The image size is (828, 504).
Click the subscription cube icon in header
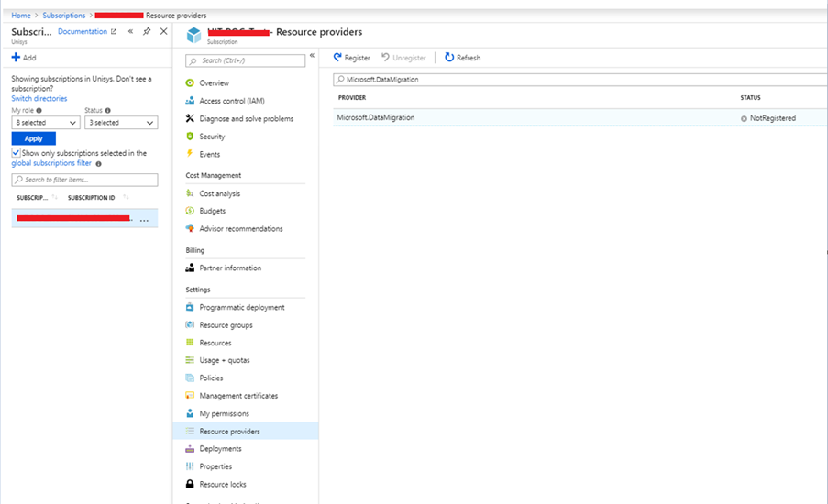[x=193, y=36]
